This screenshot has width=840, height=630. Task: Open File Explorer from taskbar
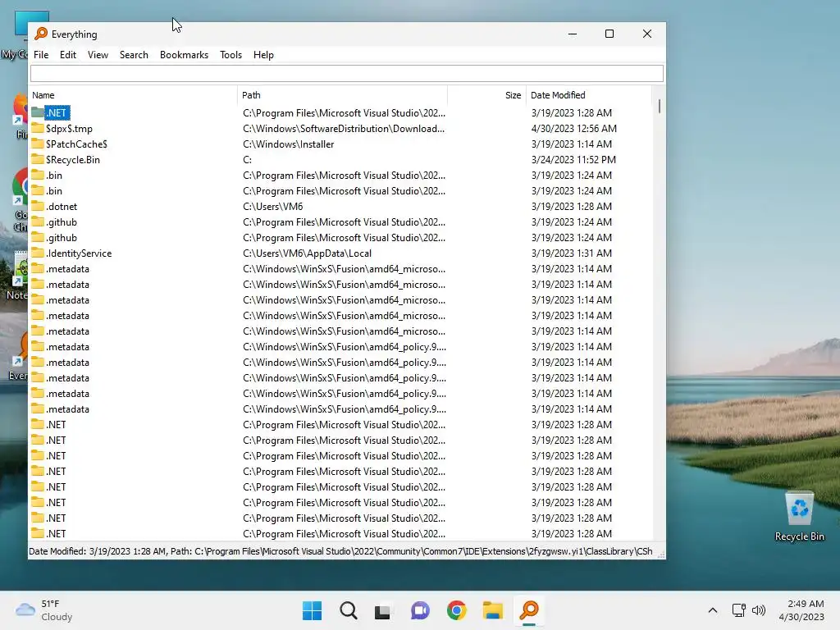(492, 610)
